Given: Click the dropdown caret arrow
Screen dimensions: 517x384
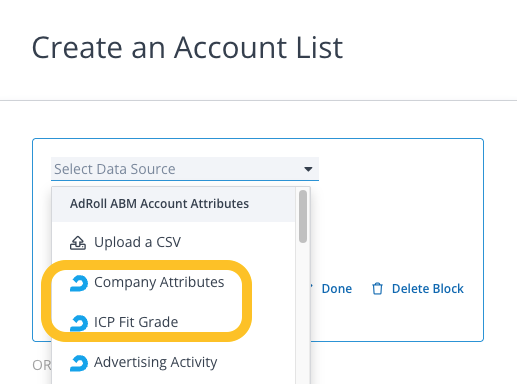Looking at the screenshot, I should point(308,169).
